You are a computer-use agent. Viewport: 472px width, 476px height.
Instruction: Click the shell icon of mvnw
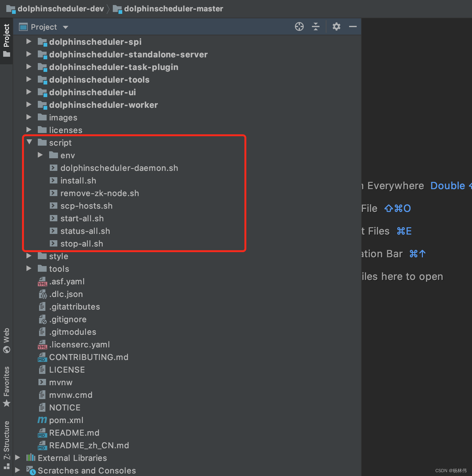(x=42, y=382)
